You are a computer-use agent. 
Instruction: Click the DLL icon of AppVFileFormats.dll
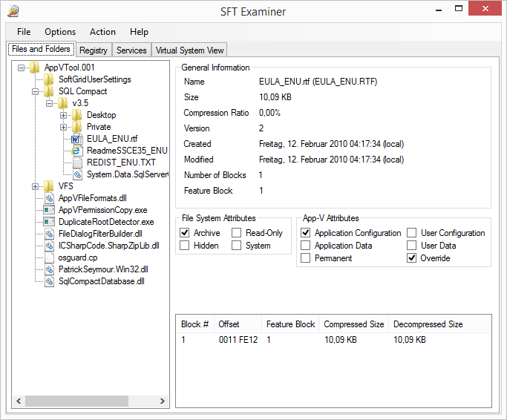coord(49,198)
